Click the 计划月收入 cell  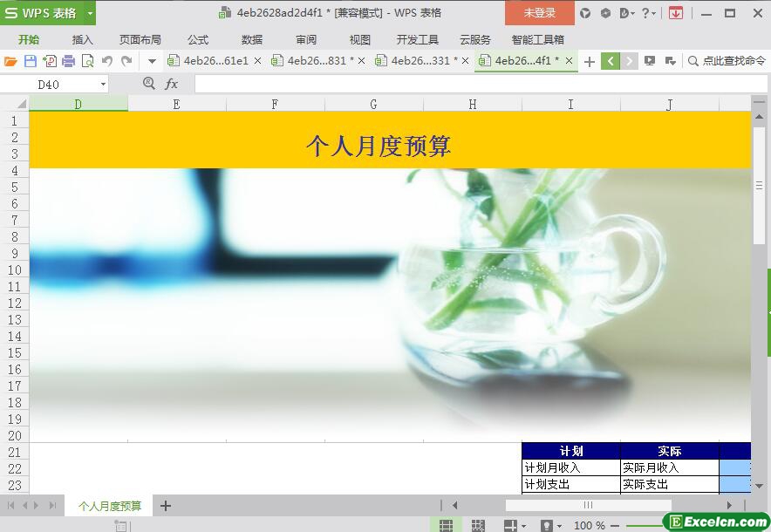point(571,467)
